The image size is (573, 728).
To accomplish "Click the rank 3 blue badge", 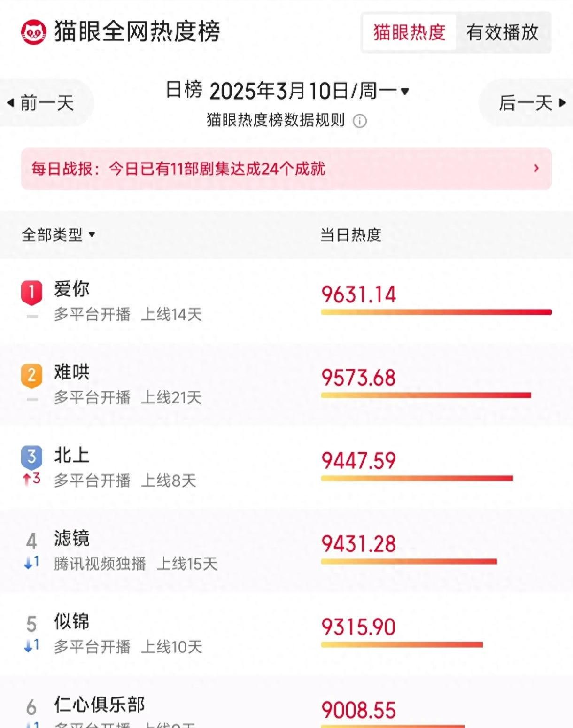I will click(x=31, y=457).
